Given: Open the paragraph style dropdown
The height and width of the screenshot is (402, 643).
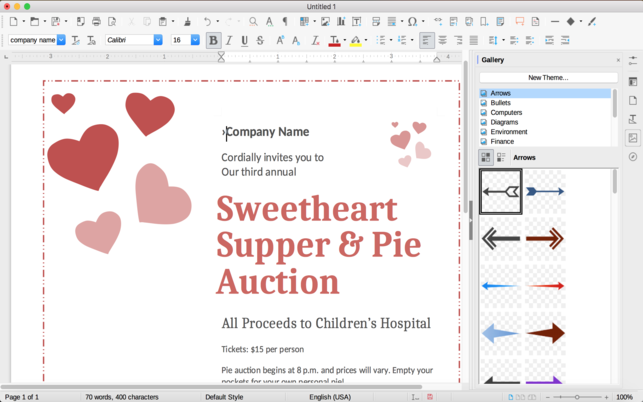Looking at the screenshot, I should [x=61, y=40].
